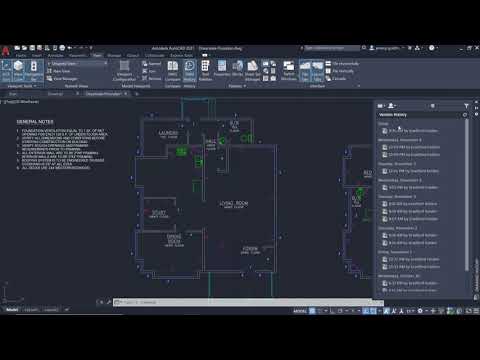Switch to the Model layout tab
This screenshot has height=360, width=480.
point(12,310)
